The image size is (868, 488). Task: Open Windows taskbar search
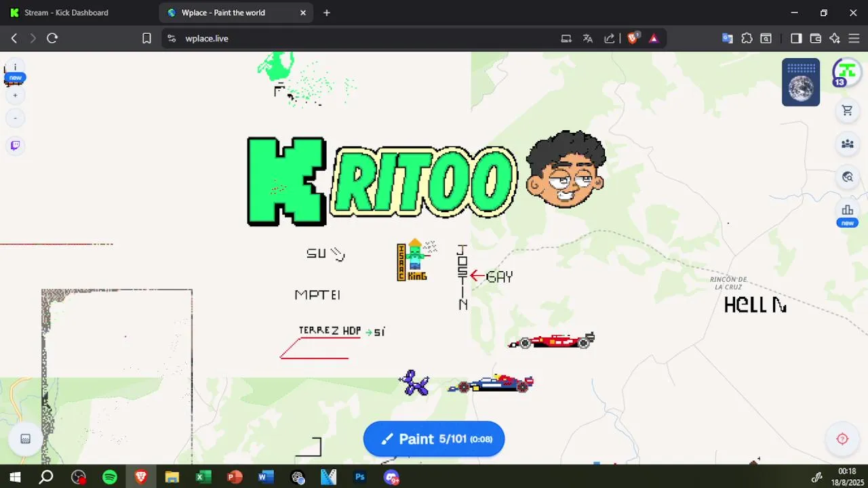[x=46, y=477]
